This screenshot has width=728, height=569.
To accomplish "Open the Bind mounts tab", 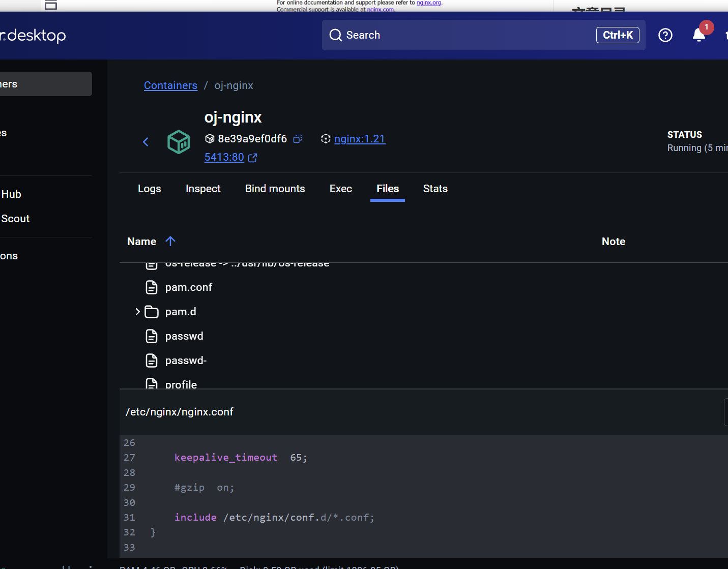I will pyautogui.click(x=275, y=189).
